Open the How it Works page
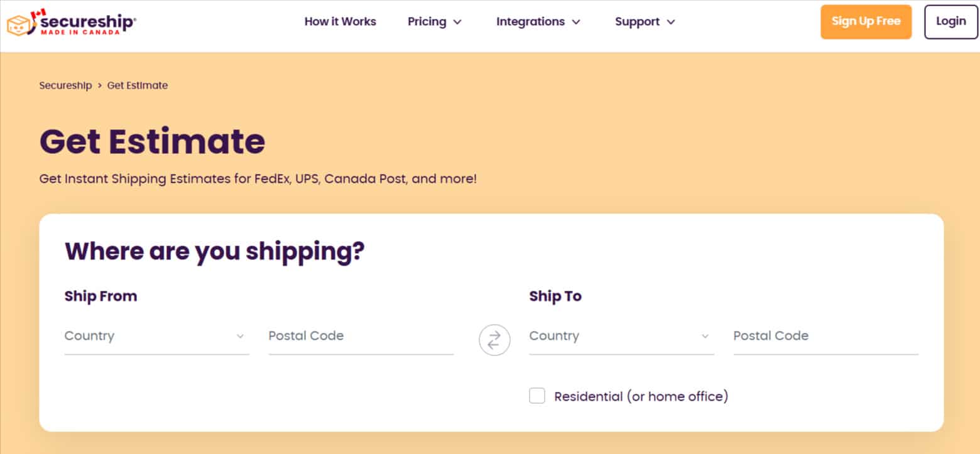The width and height of the screenshot is (980, 454). pos(340,21)
